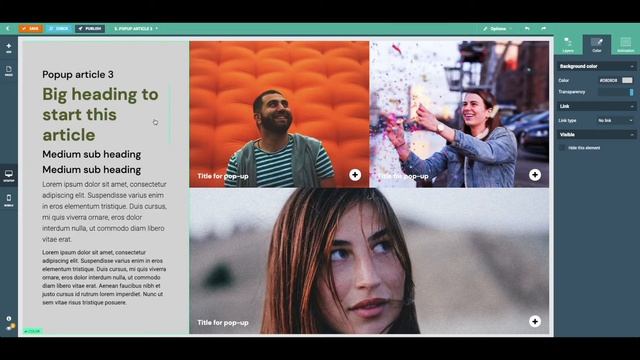The image size is (640, 360).
Task: Select the 'Big heading to start this article' heading
Action: tap(100, 114)
